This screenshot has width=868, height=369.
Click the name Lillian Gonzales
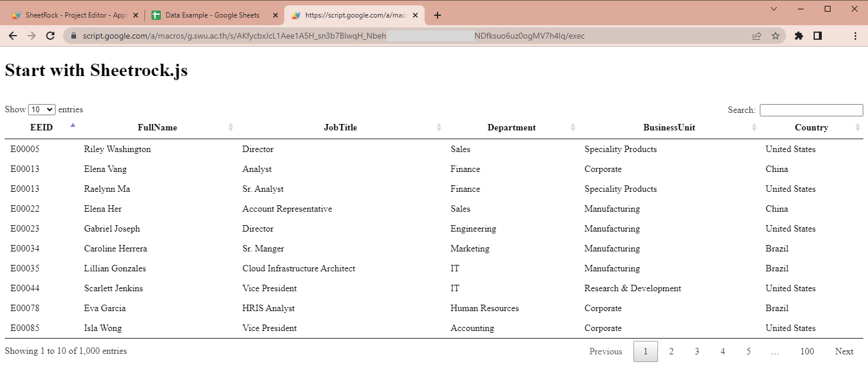[115, 268]
